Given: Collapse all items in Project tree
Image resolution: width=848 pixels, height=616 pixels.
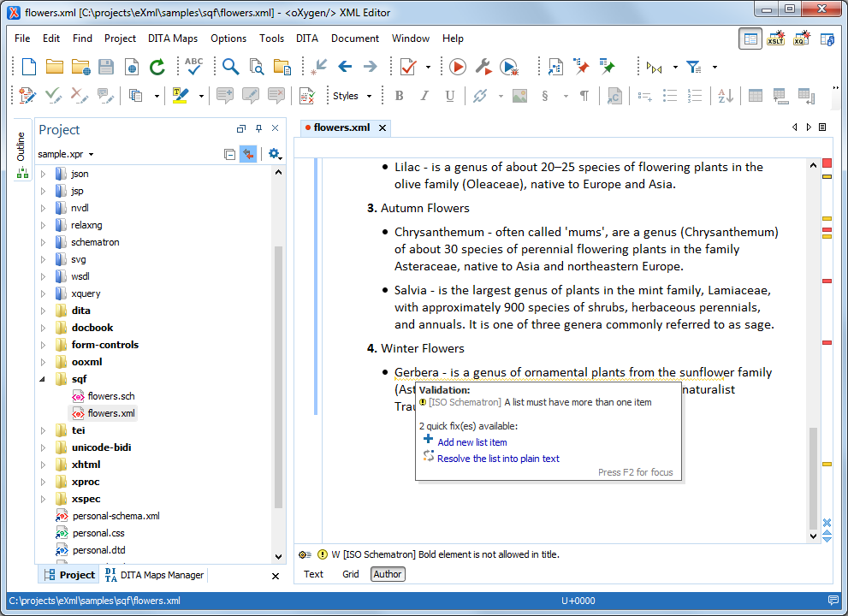Looking at the screenshot, I should (230, 154).
